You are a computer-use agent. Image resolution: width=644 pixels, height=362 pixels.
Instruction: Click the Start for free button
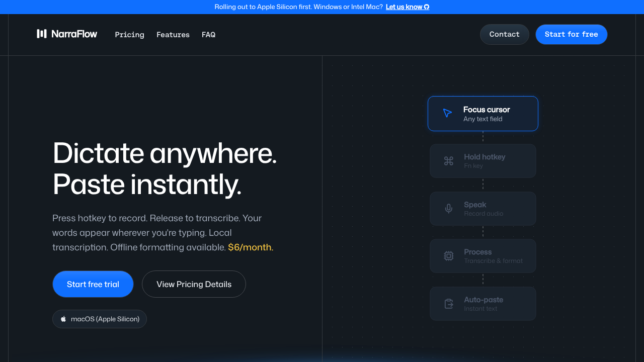(572, 34)
